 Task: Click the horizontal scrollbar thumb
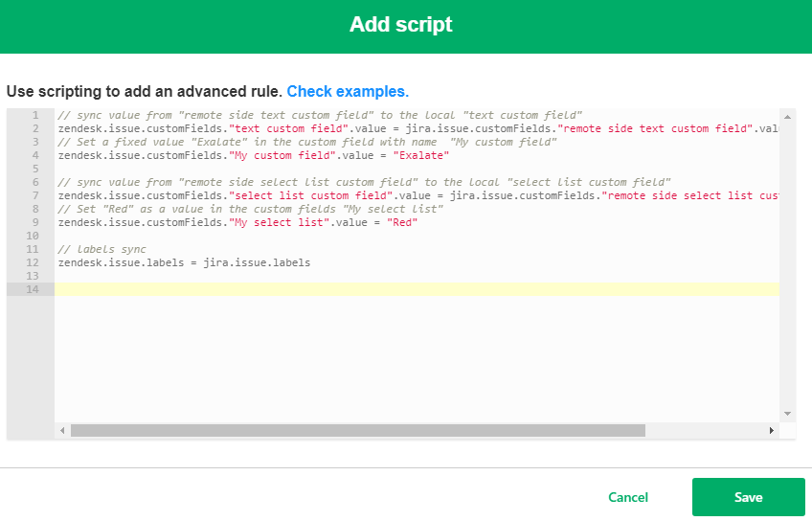click(358, 430)
